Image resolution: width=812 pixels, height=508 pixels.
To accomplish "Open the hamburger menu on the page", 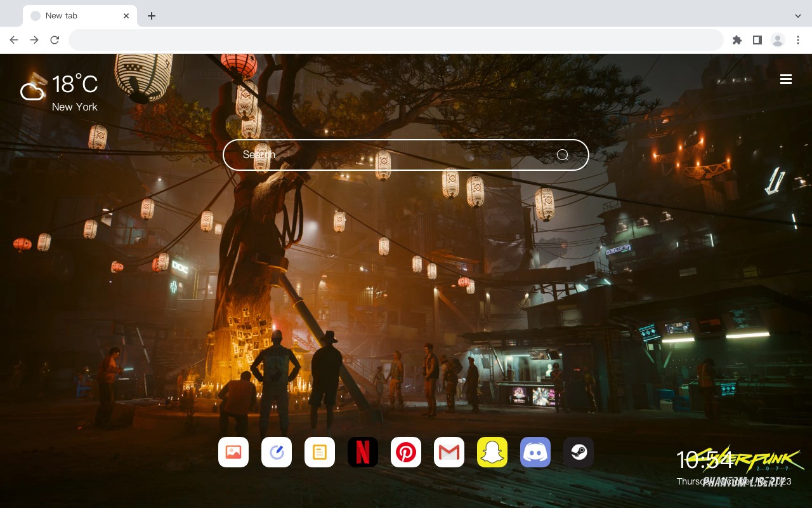I will (786, 79).
